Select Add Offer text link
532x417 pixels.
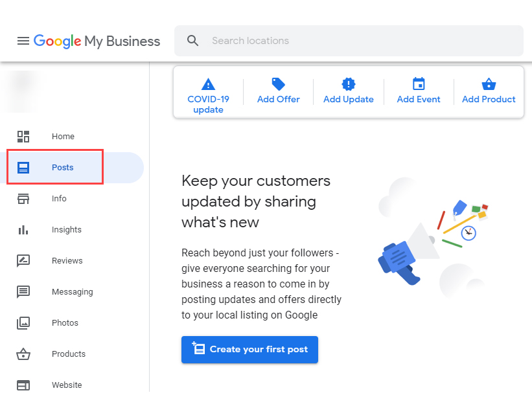pyautogui.click(x=279, y=99)
